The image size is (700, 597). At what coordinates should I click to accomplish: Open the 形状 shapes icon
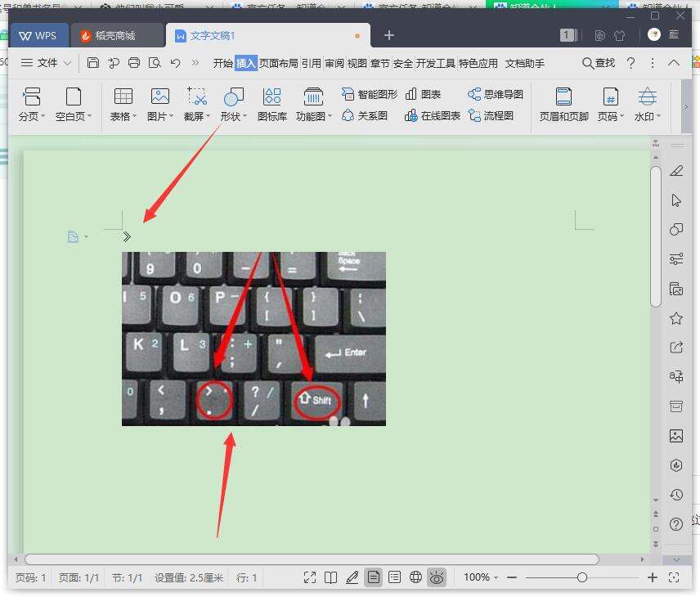(234, 104)
